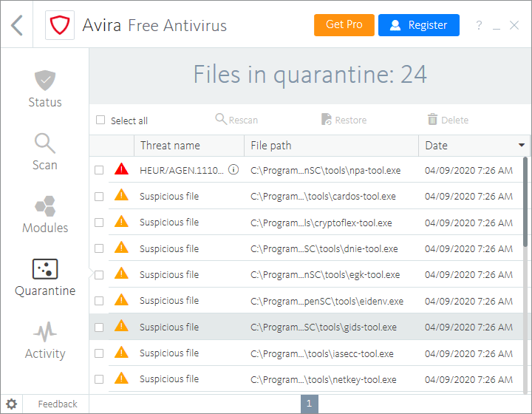This screenshot has height=414, width=532.
Task: Click the Get Pro button
Action: pos(344,25)
